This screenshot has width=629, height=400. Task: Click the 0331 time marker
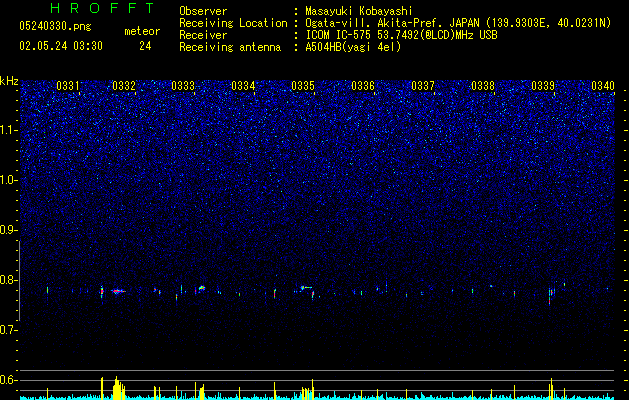pos(68,85)
